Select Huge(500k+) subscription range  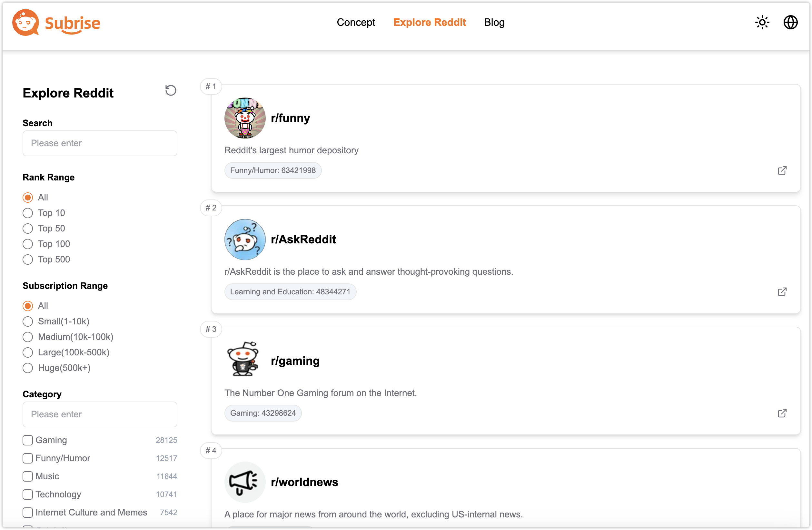pyautogui.click(x=28, y=368)
